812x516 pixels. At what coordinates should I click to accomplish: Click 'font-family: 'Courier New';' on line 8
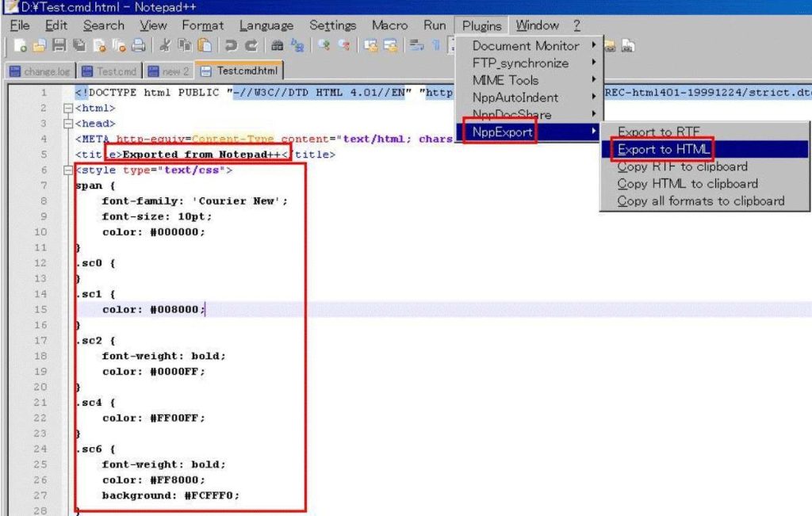tap(195, 201)
